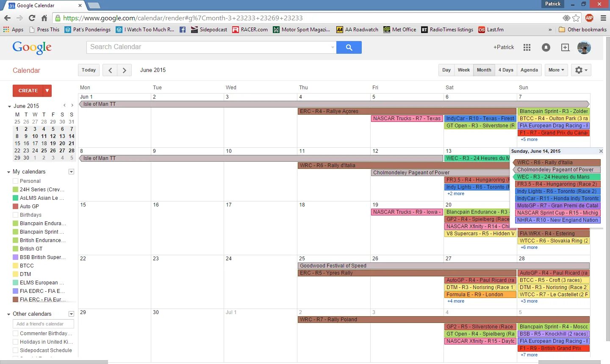Go to next month with right arrow
Screen dimensions: 610x364
click(x=124, y=70)
